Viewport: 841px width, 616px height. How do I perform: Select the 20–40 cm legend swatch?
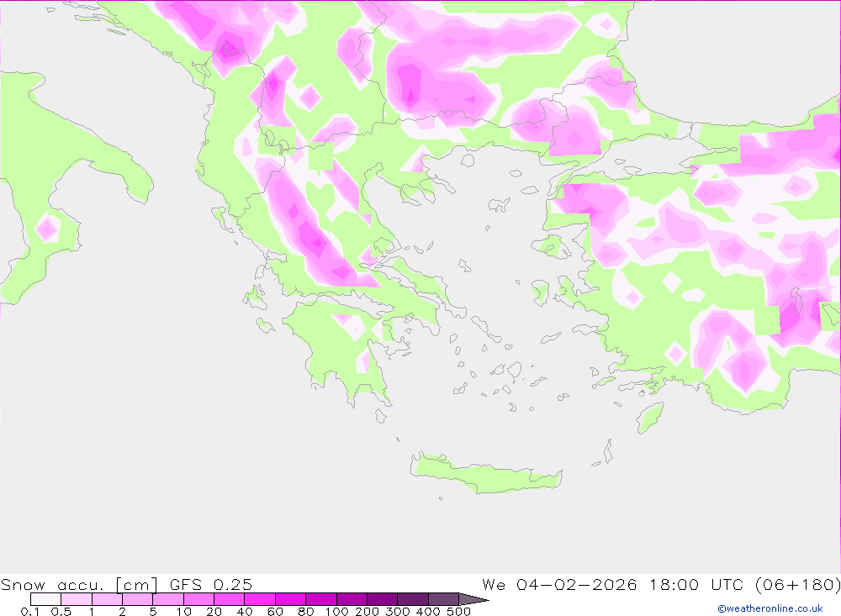[x=229, y=599]
